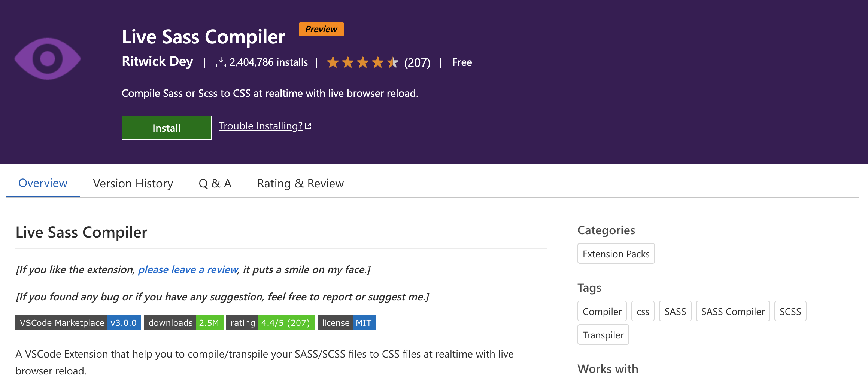Viewport: 868px width, 380px height.
Task: Click the license MIT badge
Action: (x=346, y=323)
